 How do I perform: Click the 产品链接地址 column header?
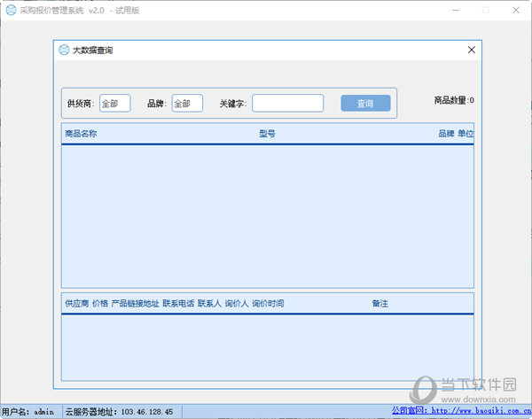pyautogui.click(x=135, y=304)
